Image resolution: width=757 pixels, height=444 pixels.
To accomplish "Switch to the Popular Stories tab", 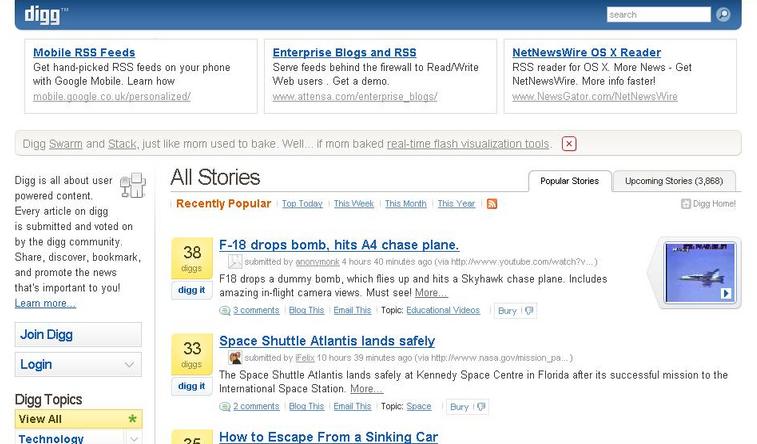I will (x=570, y=181).
